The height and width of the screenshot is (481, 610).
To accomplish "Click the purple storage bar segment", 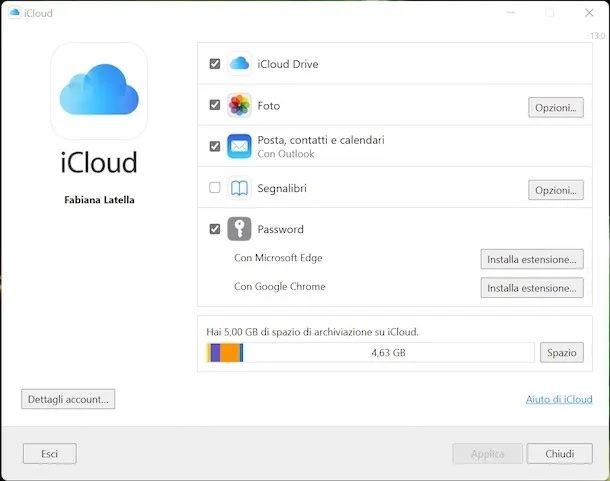I will (x=216, y=353).
